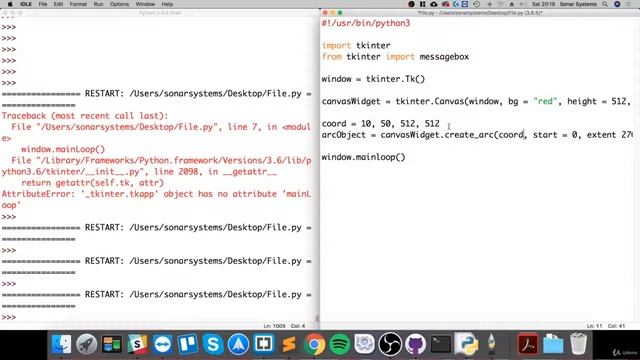Click the 'window = tkinter.Tk()' line
Viewport: 640px width, 360px height.
tap(373, 79)
